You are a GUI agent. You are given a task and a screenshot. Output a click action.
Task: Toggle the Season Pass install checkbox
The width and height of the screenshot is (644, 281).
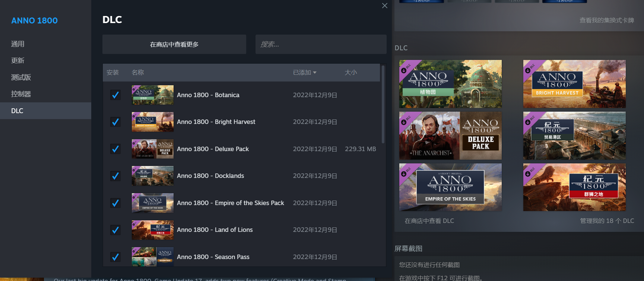[x=115, y=257]
